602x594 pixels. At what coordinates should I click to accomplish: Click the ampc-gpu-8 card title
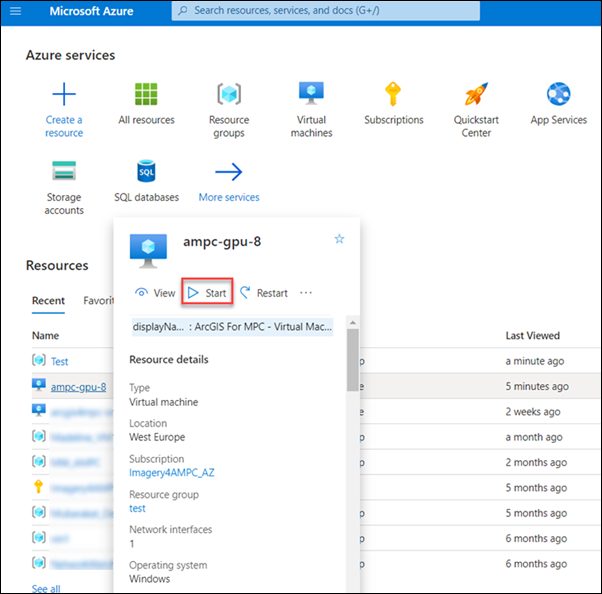[x=222, y=242]
